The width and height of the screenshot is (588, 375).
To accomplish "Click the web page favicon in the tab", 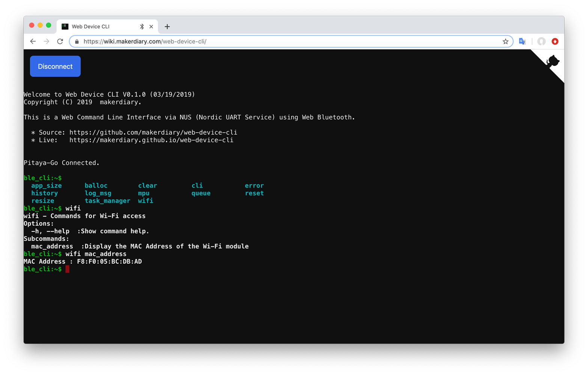I will pos(65,27).
